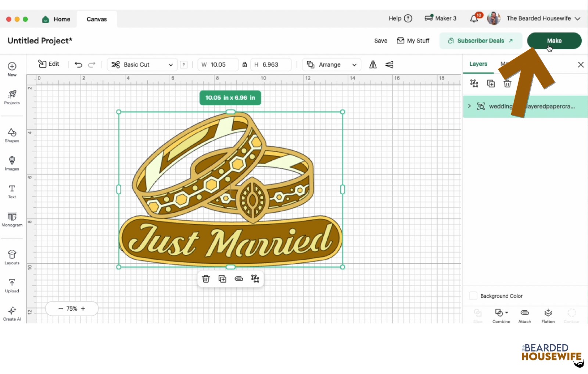This screenshot has height=374, width=588.
Task: Open the Monogram tool
Action: pyautogui.click(x=12, y=219)
